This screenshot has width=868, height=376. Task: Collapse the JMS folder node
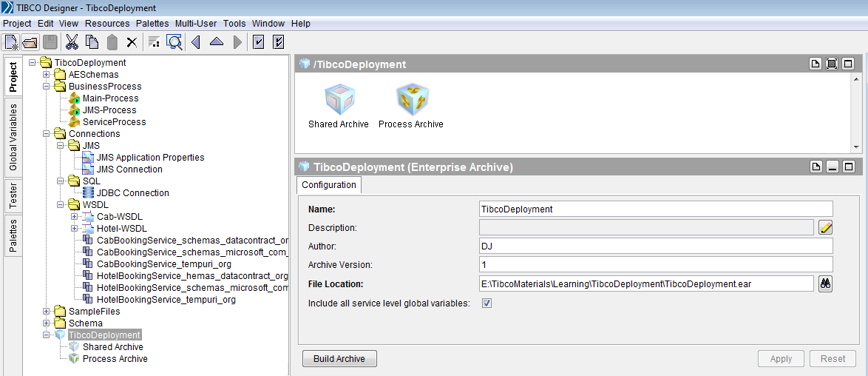tap(61, 146)
